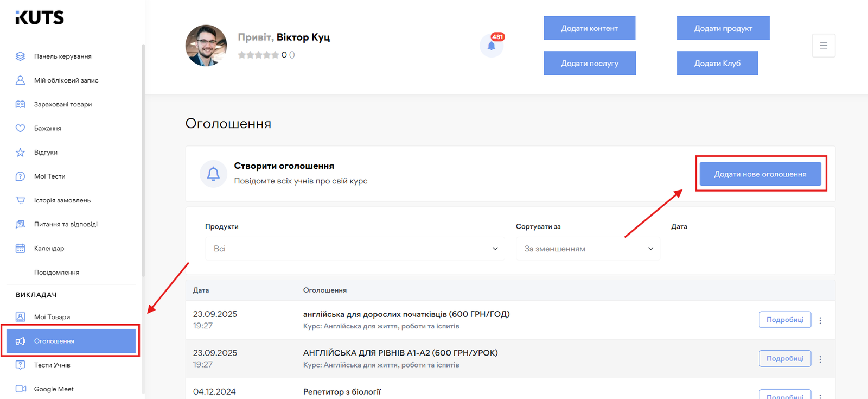Click the Питання та відповіді icon
The width and height of the screenshot is (868, 399).
20,224
